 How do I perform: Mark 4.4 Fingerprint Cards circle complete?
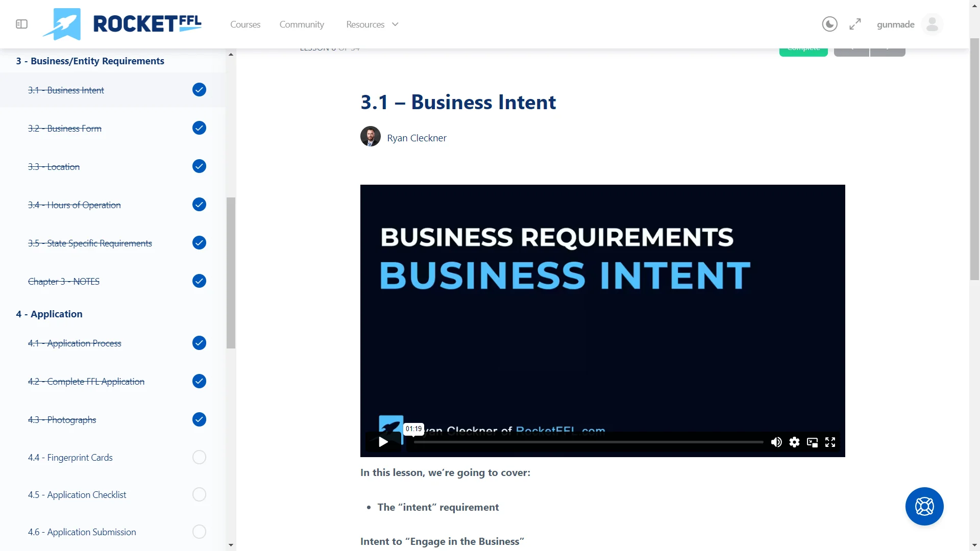pos(199,457)
